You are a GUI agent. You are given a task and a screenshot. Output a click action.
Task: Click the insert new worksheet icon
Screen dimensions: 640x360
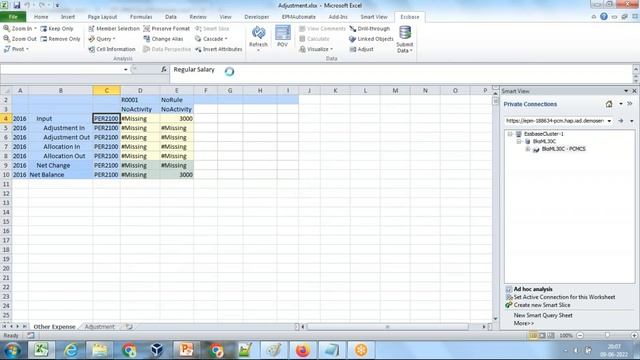tap(129, 327)
